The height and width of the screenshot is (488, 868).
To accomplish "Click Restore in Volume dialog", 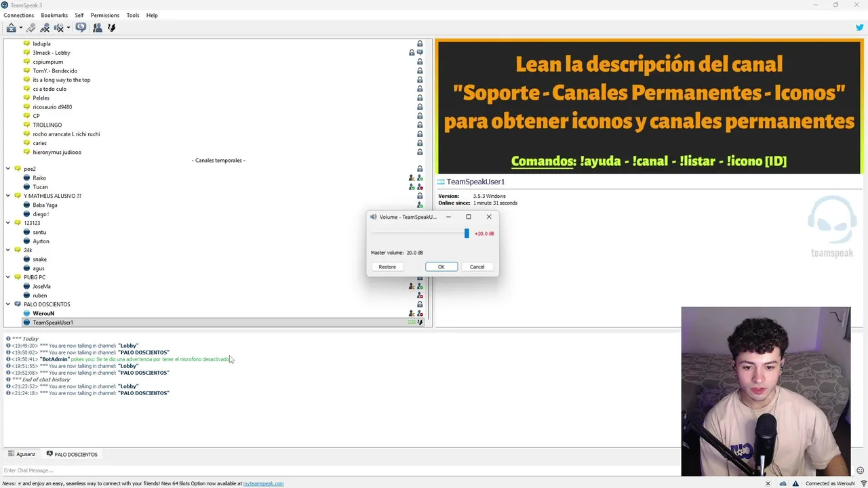I will (x=387, y=267).
